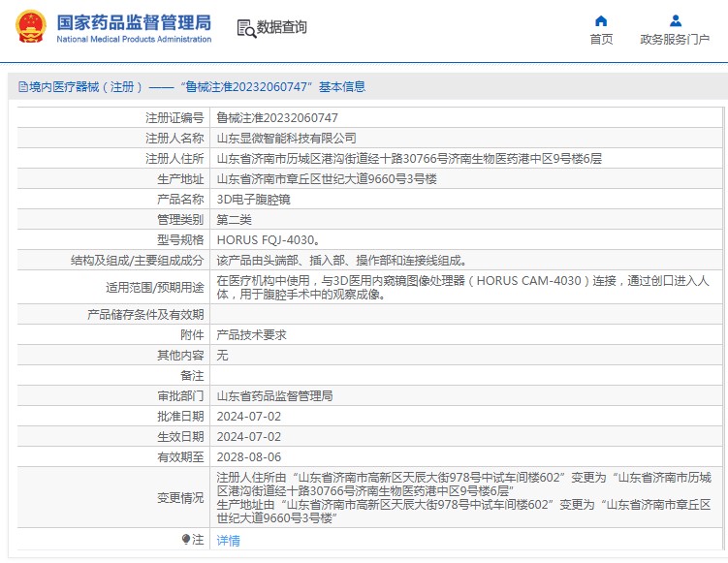Click the 数据查询 heading text
The width and height of the screenshot is (728, 563).
(x=281, y=28)
